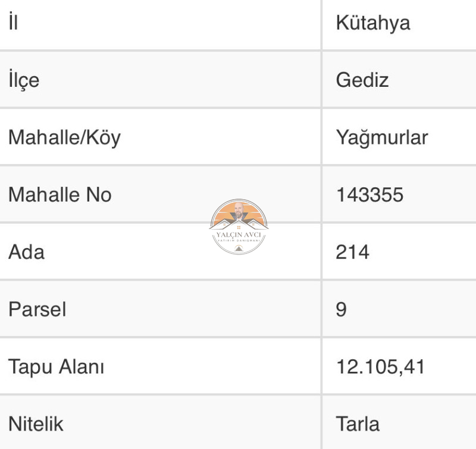The width and height of the screenshot is (476, 449).
Task: Click the Mahalle/Köy label
Action: click(64, 137)
